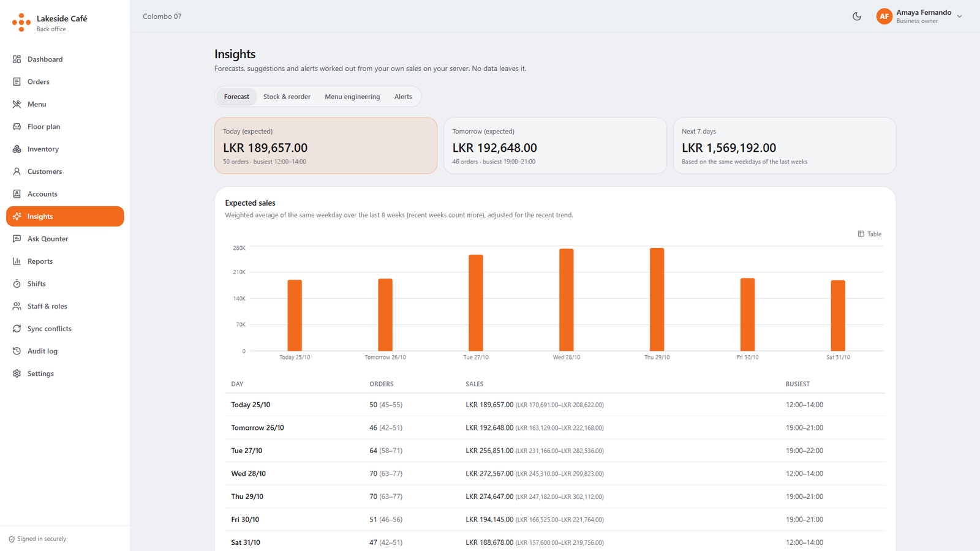Click the Colombo 07 location label
Image resolution: width=980 pixels, height=551 pixels.
162,17
